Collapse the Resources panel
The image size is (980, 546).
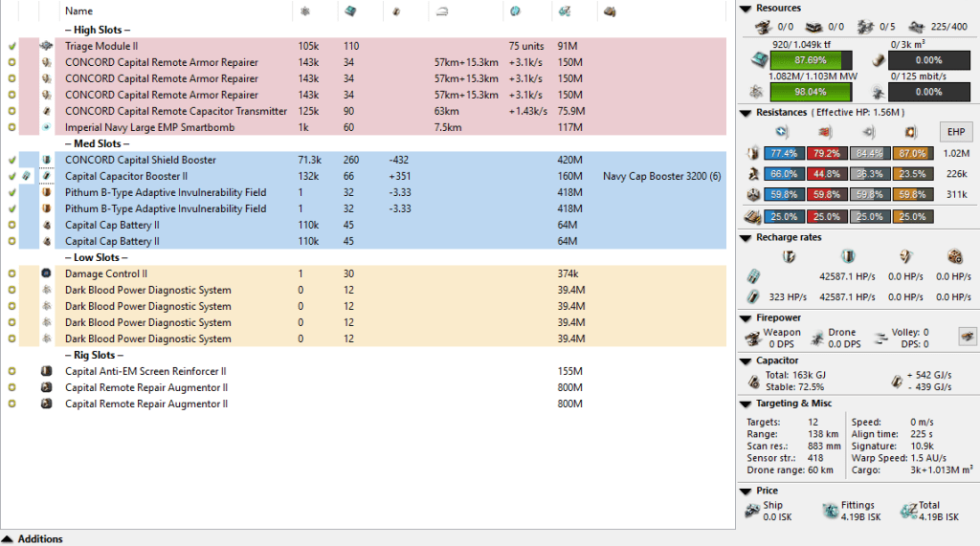[746, 8]
